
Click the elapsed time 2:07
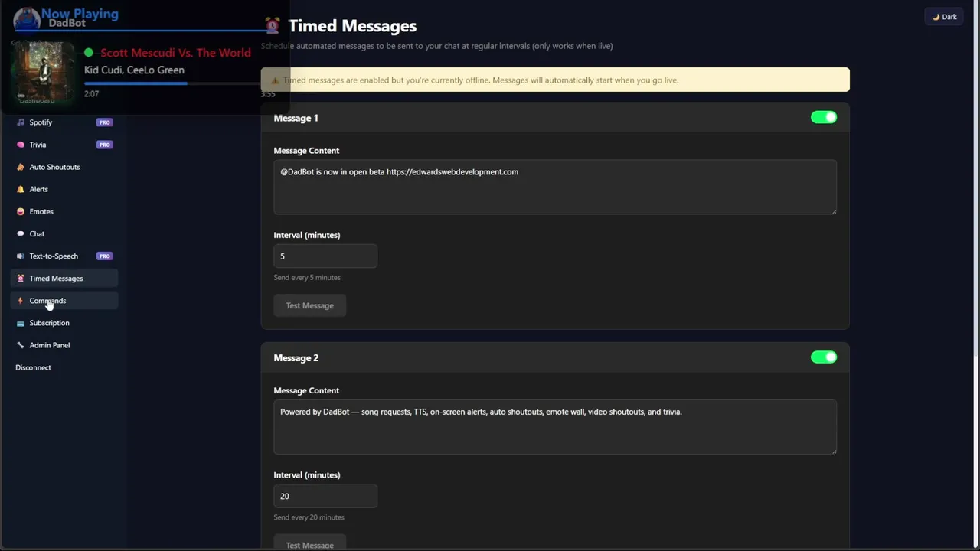click(x=91, y=94)
